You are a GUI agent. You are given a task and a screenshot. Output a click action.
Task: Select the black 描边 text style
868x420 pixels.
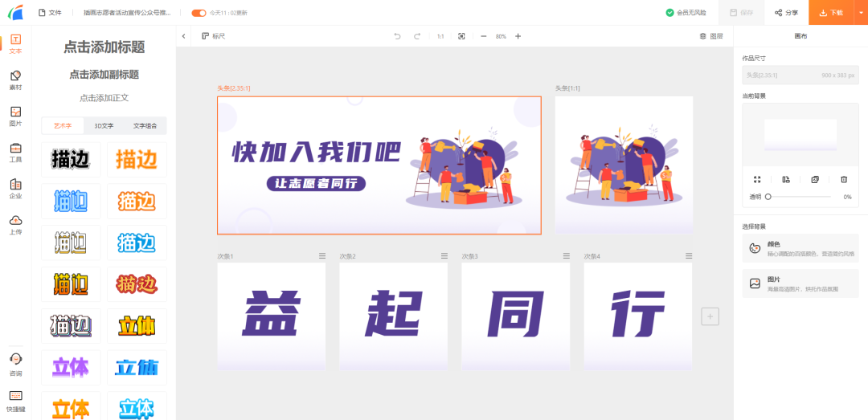(71, 159)
